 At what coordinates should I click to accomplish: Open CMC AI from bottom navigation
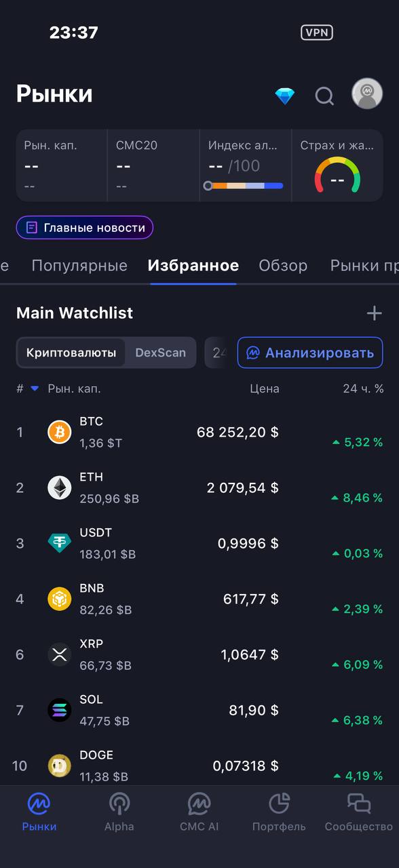(x=199, y=812)
